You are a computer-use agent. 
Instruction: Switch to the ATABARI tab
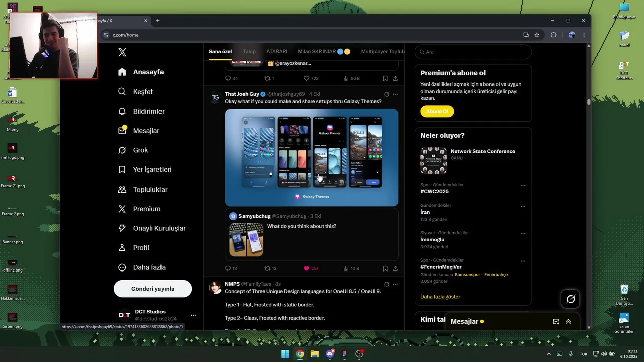(277, 51)
